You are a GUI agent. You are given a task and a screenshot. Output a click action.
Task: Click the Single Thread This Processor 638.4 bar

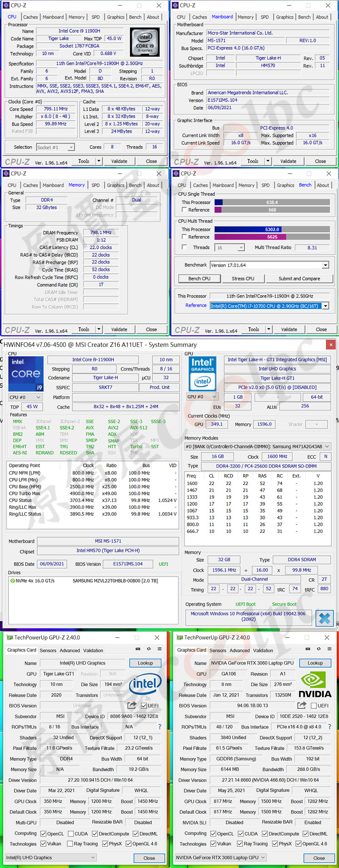click(x=272, y=202)
